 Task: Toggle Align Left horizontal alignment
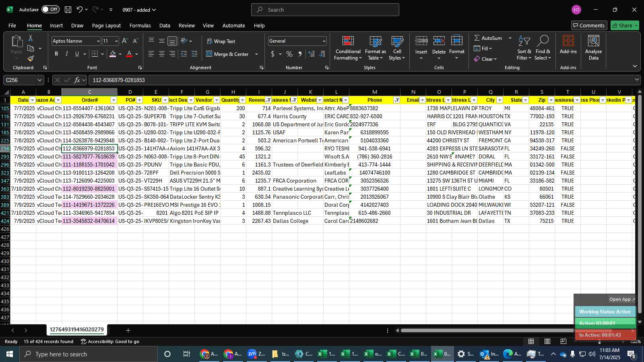pyautogui.click(x=151, y=54)
